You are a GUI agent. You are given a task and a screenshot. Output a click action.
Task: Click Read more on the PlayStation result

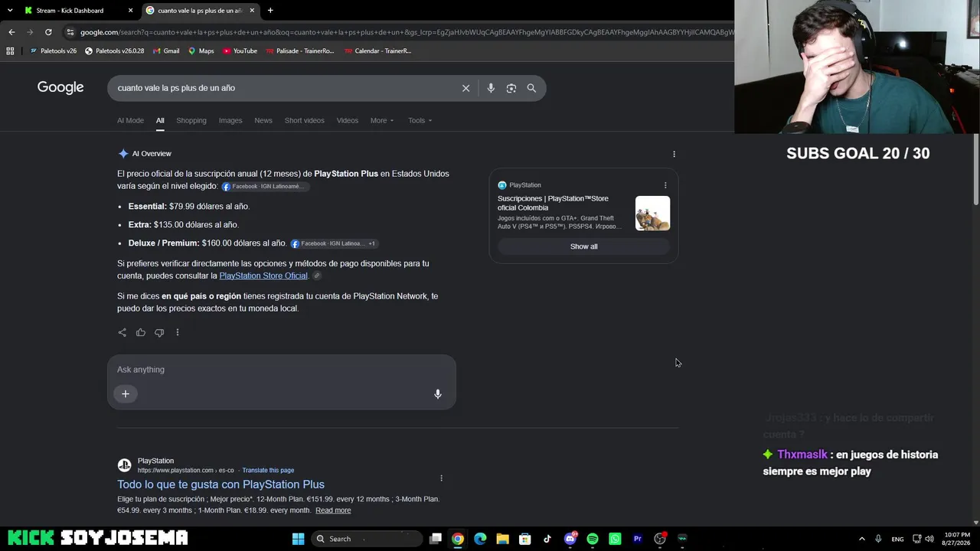coord(333,510)
